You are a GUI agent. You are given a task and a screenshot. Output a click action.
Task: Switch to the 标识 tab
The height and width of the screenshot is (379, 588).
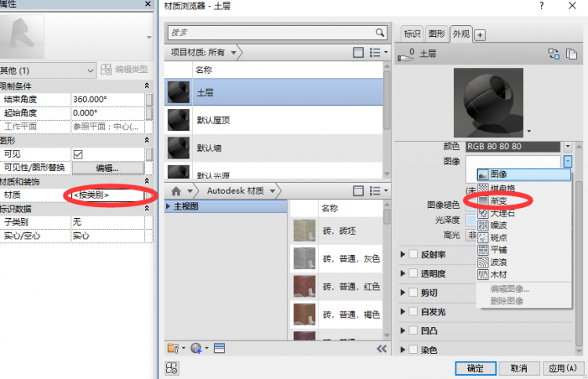point(412,34)
